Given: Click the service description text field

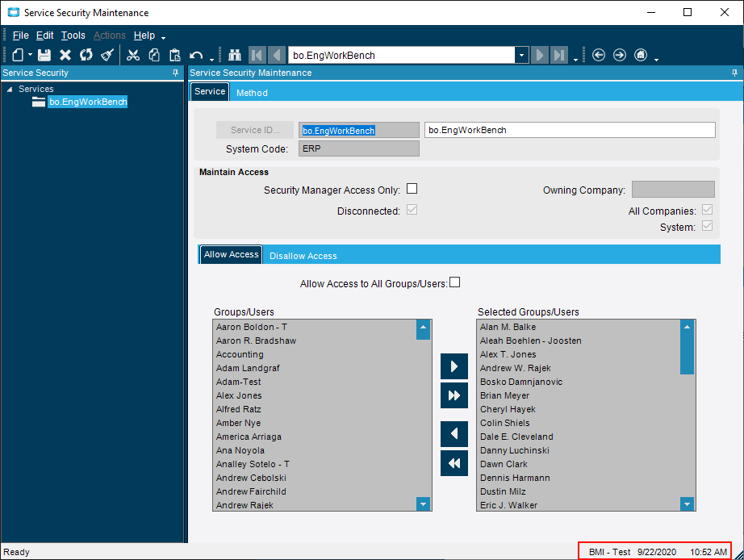Looking at the screenshot, I should pos(570,130).
